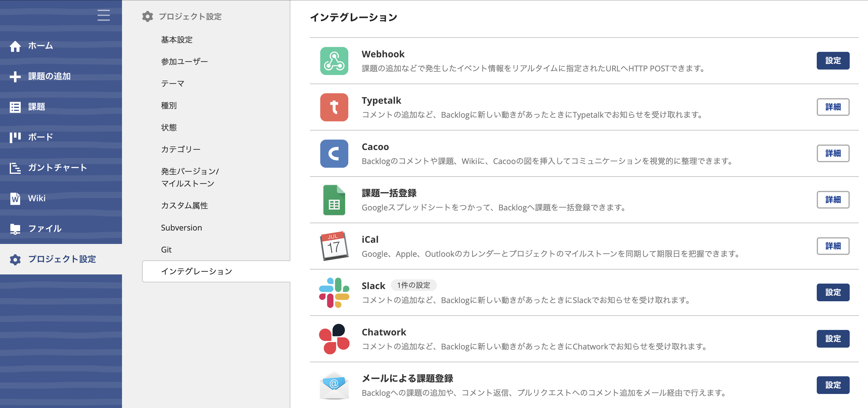Click 設定 button for メールによる課題登録
This screenshot has height=408, width=868.
point(833,385)
